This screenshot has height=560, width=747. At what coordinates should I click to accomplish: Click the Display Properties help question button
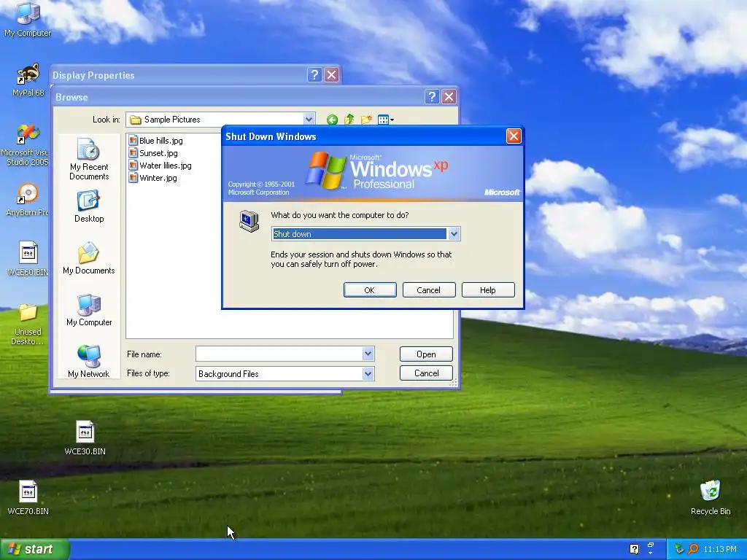(x=314, y=75)
